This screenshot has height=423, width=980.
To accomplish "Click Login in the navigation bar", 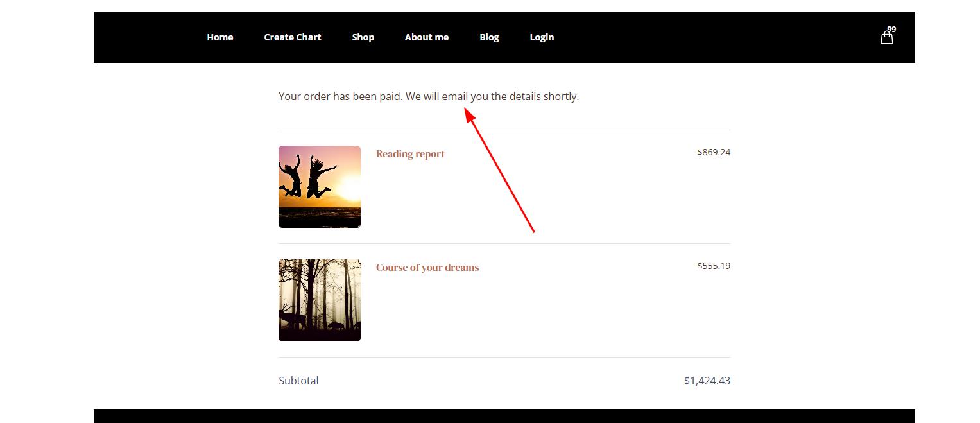I will pos(541,37).
